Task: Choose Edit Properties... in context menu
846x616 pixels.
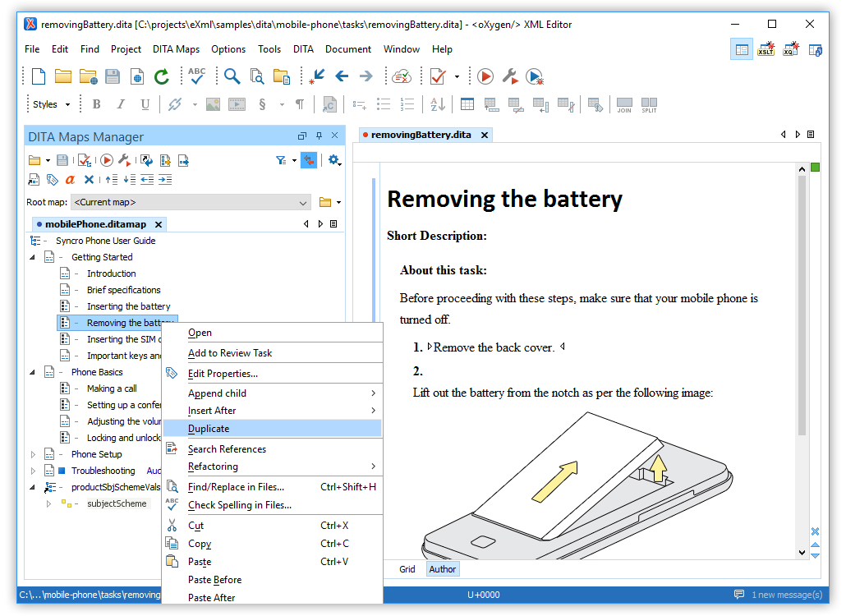Action: coord(273,374)
